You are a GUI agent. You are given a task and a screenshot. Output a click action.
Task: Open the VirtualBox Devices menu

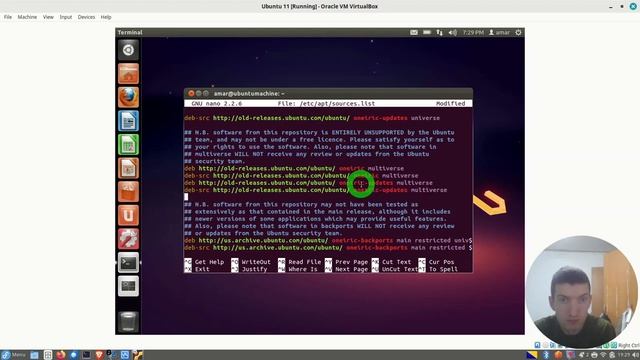pyautogui.click(x=86, y=17)
